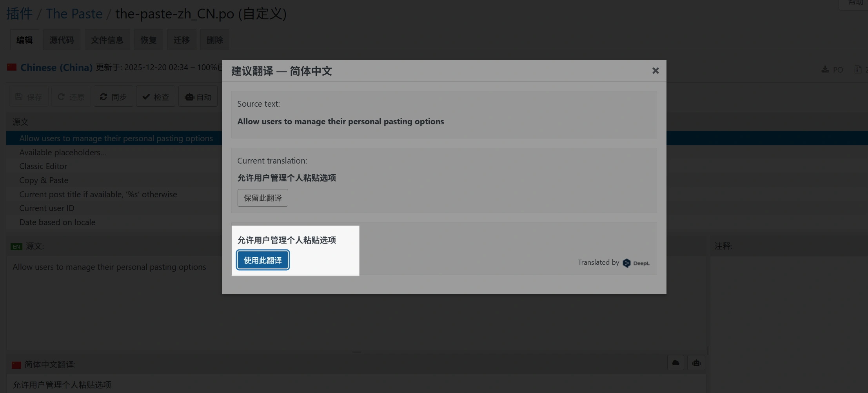Click the 保留此翻译 button
The image size is (868, 393).
pos(263,198)
